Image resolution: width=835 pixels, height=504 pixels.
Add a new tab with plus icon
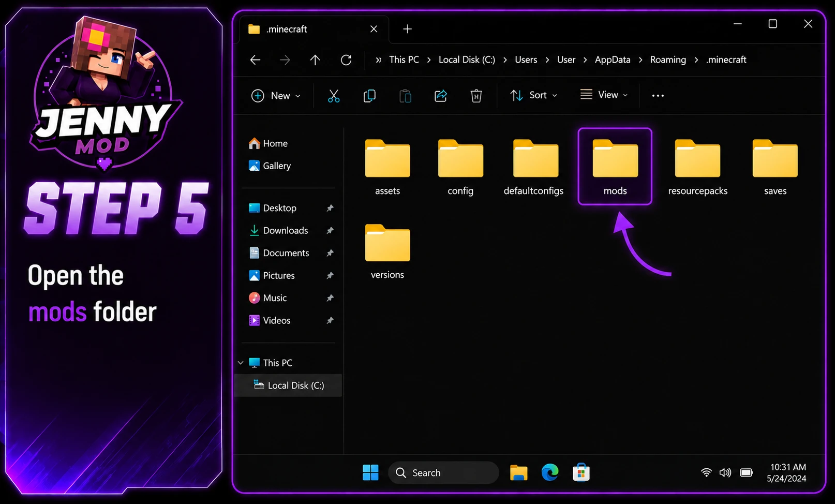(x=408, y=29)
